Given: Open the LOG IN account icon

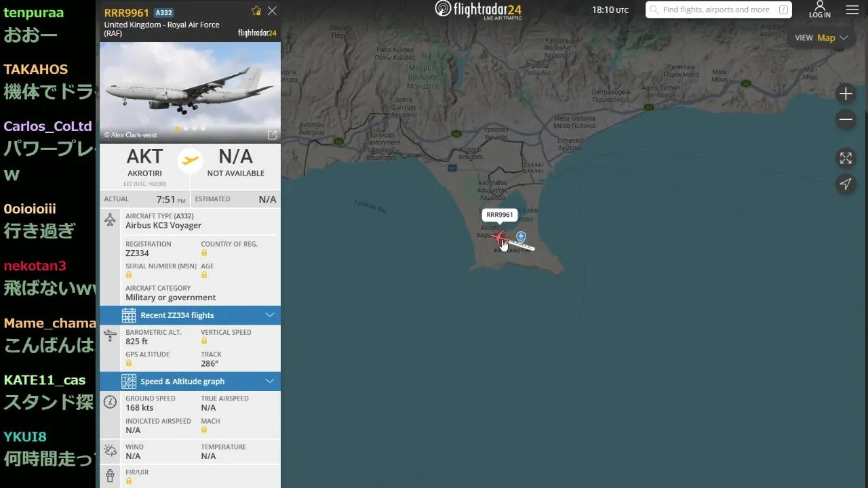Looking at the screenshot, I should tap(819, 9).
